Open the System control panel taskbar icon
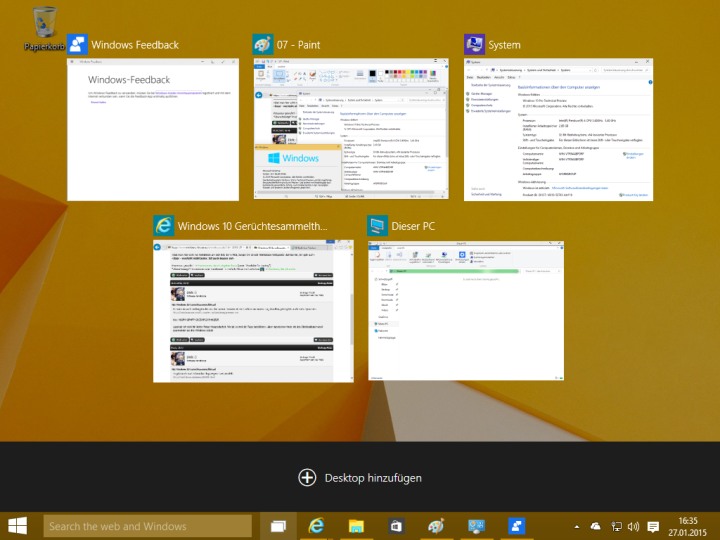The height and width of the screenshot is (540, 720). pos(476,526)
